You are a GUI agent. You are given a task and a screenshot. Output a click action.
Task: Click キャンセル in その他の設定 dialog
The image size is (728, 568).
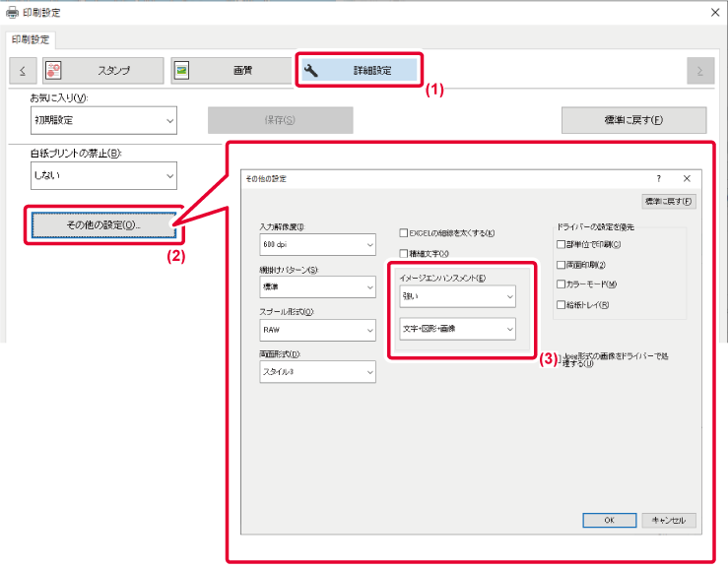click(669, 520)
